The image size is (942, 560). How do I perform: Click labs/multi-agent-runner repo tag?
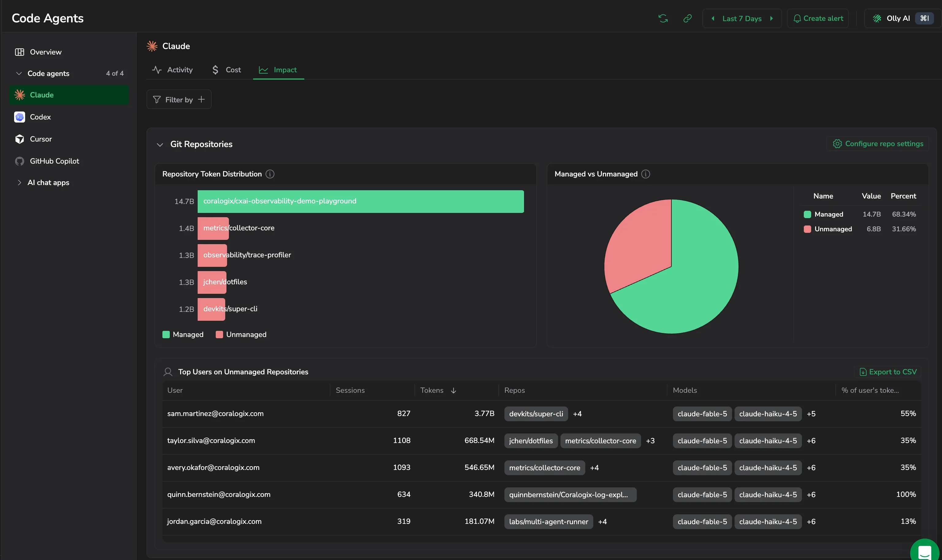coord(548,522)
